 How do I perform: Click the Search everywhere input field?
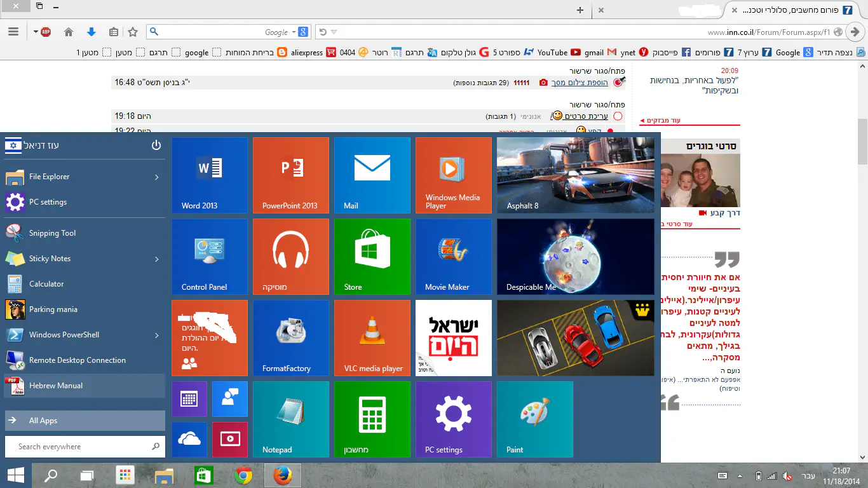click(79, 447)
